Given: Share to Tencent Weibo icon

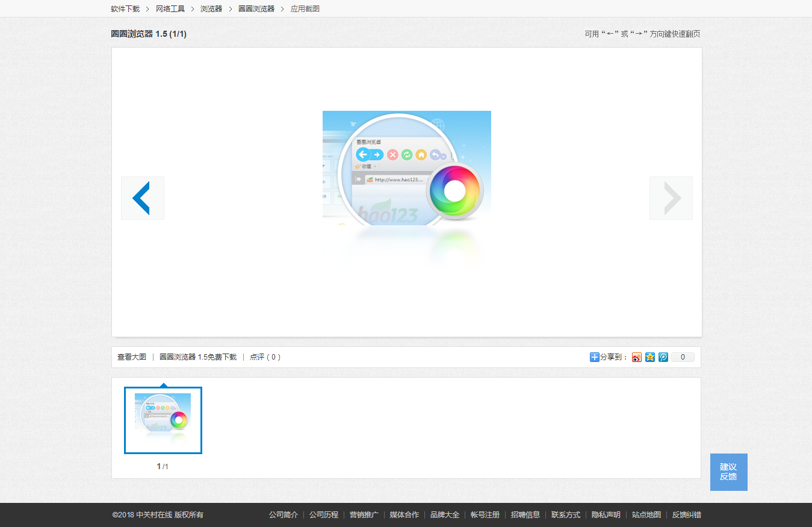Looking at the screenshot, I should point(663,357).
